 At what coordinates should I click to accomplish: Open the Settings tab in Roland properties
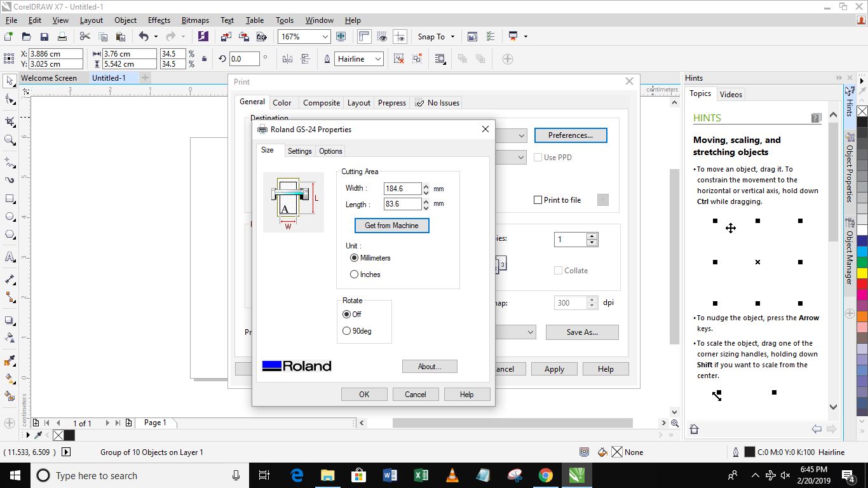tap(299, 151)
